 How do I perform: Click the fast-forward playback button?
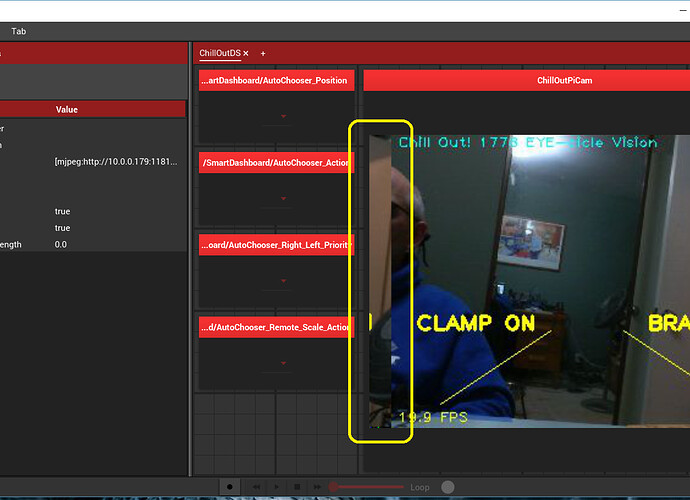pyautogui.click(x=317, y=487)
